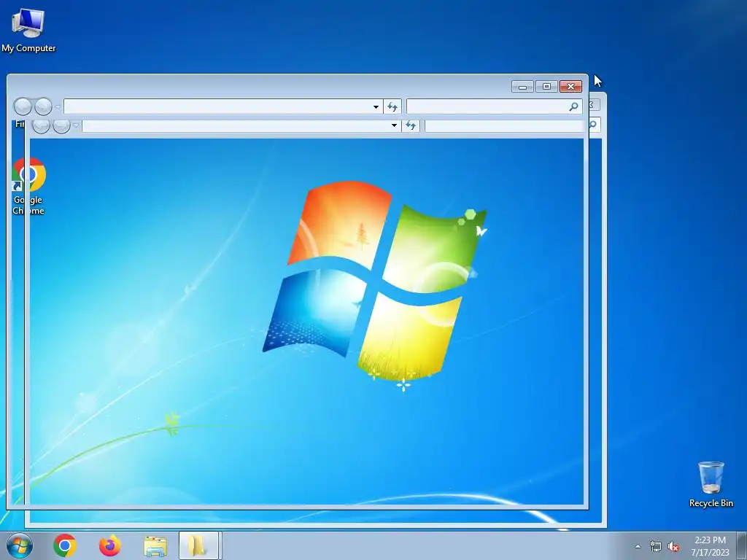Open the clock showing 2:23 PM
Screen dimensions: 747x560
click(710, 545)
